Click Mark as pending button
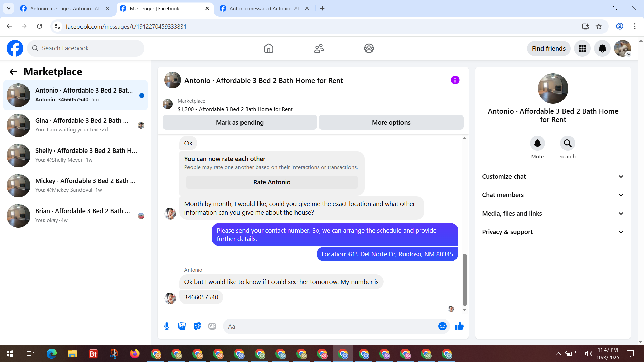Image resolution: width=644 pixels, height=362 pixels. point(240,122)
